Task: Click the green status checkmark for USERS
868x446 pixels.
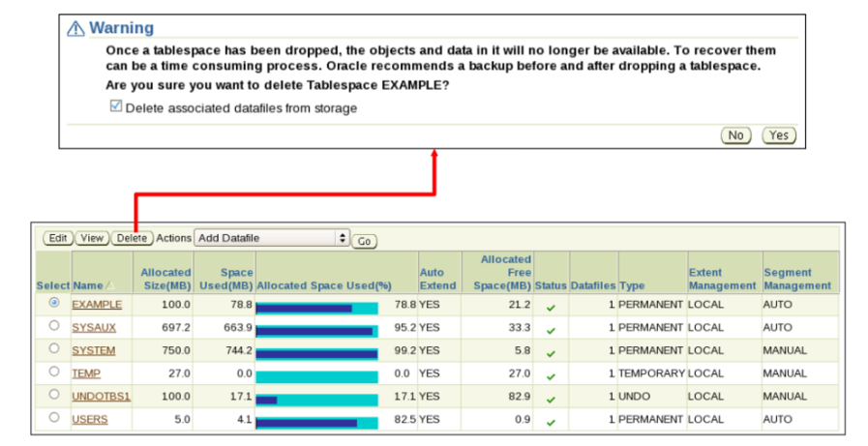Action: [551, 423]
